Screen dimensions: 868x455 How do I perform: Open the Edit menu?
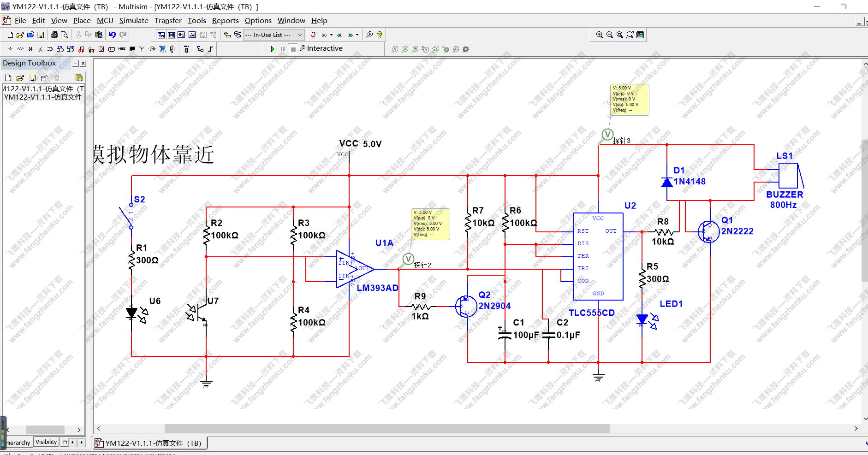click(39, 21)
